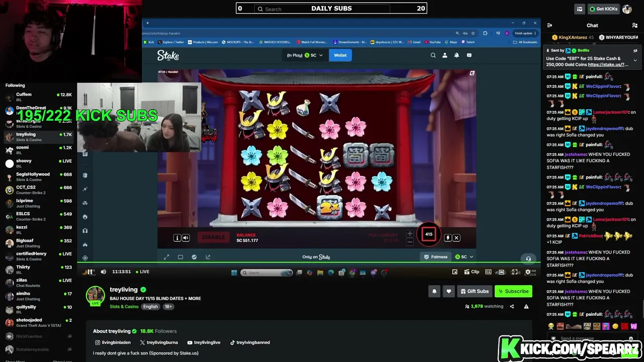Viewport: 644px width, 362px height.
Task: Open the Stake user profile icon
Action: pos(445,55)
